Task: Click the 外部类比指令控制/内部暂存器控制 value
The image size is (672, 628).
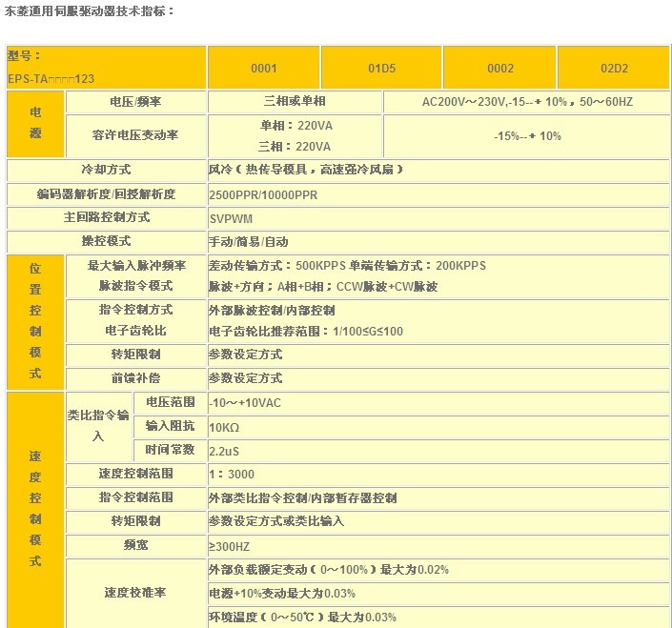Action: click(302, 498)
